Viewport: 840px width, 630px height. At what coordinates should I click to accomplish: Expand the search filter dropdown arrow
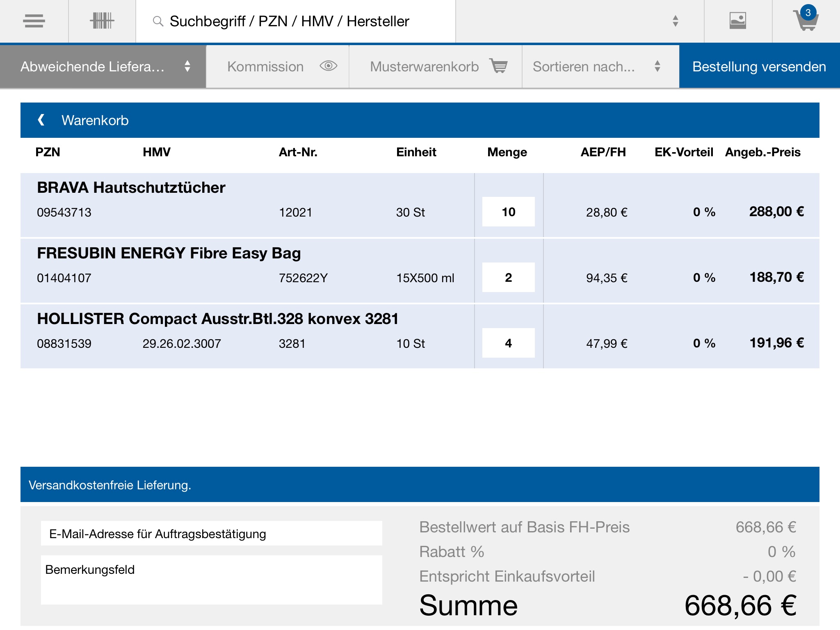click(x=675, y=20)
